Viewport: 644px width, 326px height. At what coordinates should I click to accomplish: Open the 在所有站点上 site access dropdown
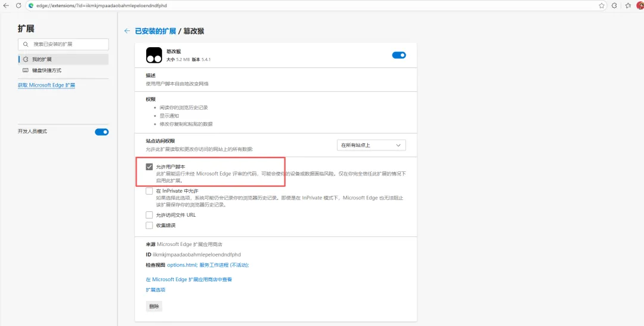(x=371, y=145)
